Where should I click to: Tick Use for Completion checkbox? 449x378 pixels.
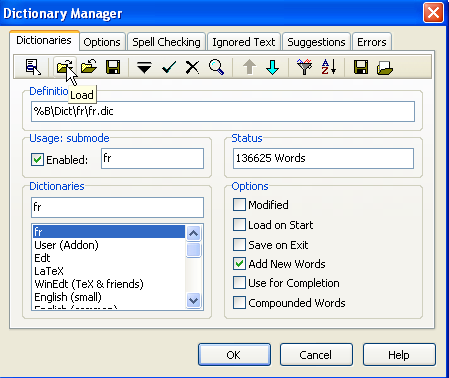tap(239, 283)
